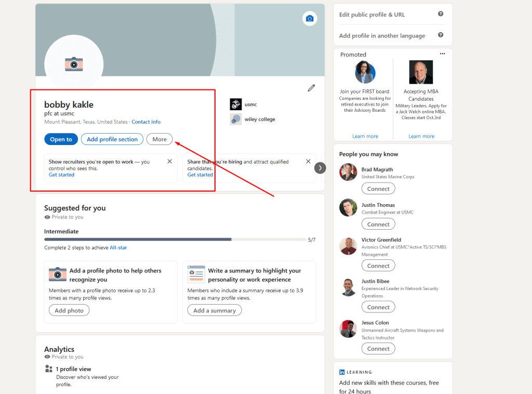Click Add a summary
532x394 pixels.
[215, 310]
